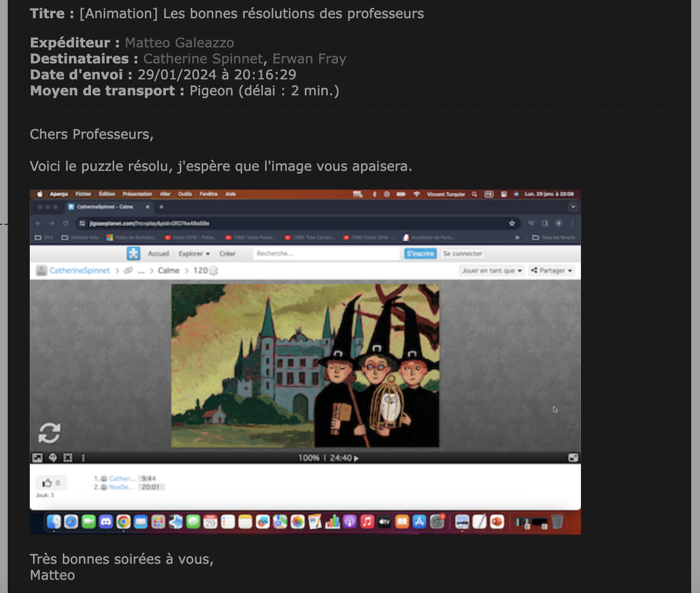Click the Spotlight search icon in menu bar

coord(474,194)
